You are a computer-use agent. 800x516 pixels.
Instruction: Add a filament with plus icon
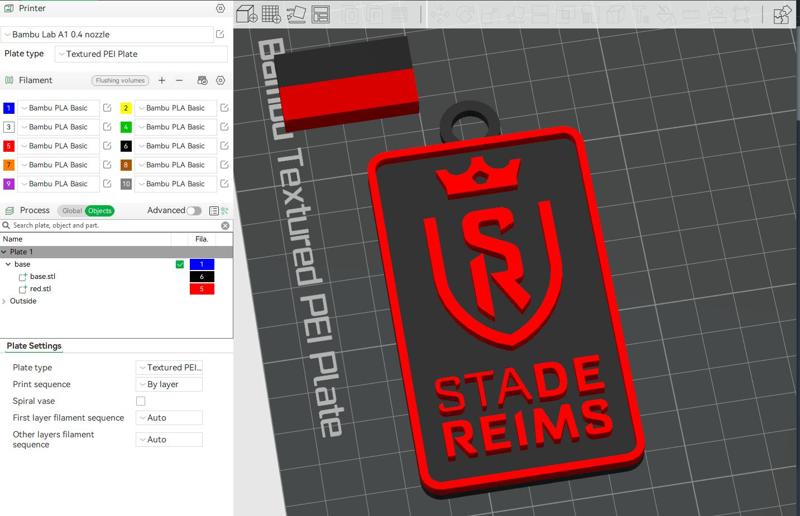[162, 80]
